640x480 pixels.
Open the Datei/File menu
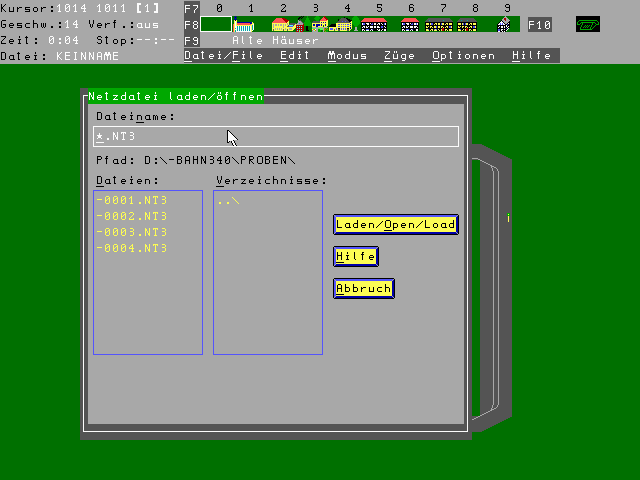point(221,56)
